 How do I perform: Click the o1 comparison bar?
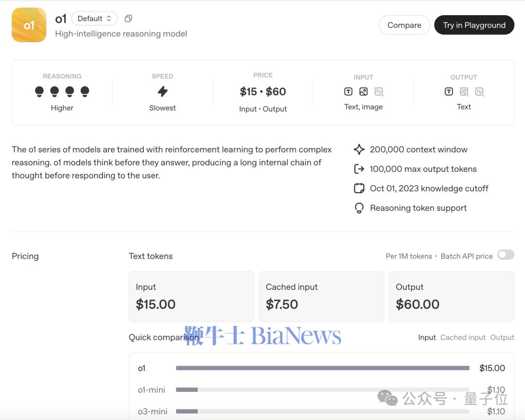[x=322, y=368]
